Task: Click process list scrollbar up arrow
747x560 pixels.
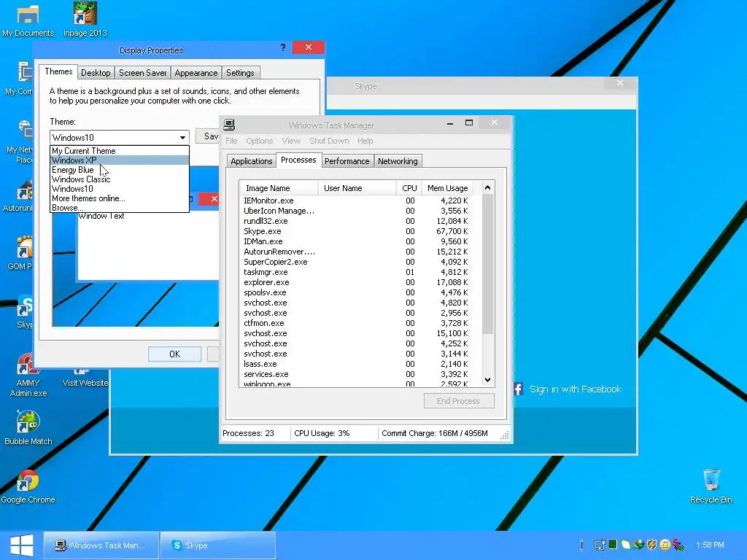Action: [x=487, y=187]
